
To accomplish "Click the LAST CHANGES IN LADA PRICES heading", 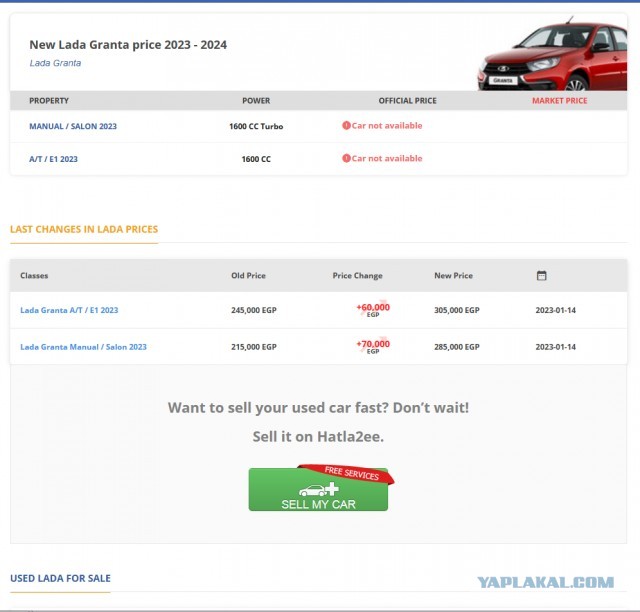I will tap(84, 229).
